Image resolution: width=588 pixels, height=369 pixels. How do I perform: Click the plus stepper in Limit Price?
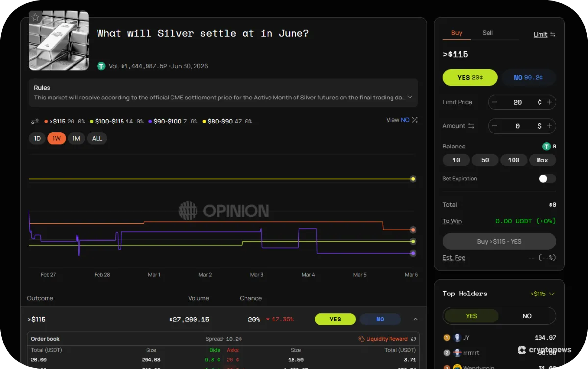click(549, 102)
